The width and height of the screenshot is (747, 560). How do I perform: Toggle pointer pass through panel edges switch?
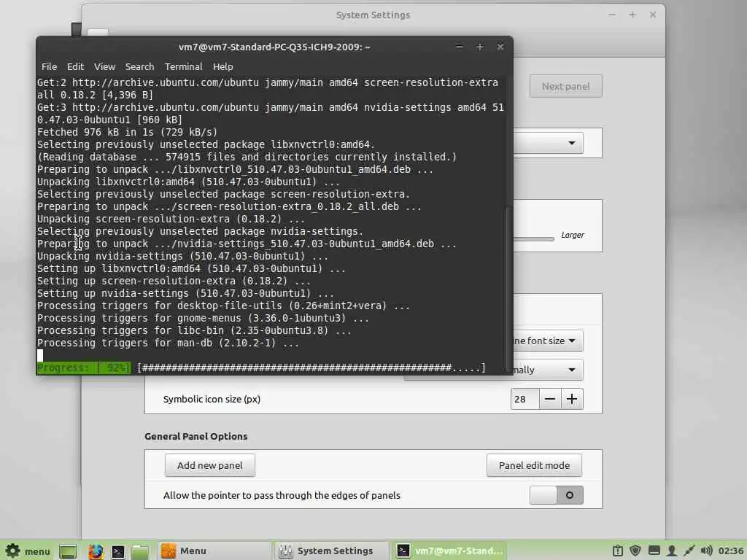click(556, 495)
